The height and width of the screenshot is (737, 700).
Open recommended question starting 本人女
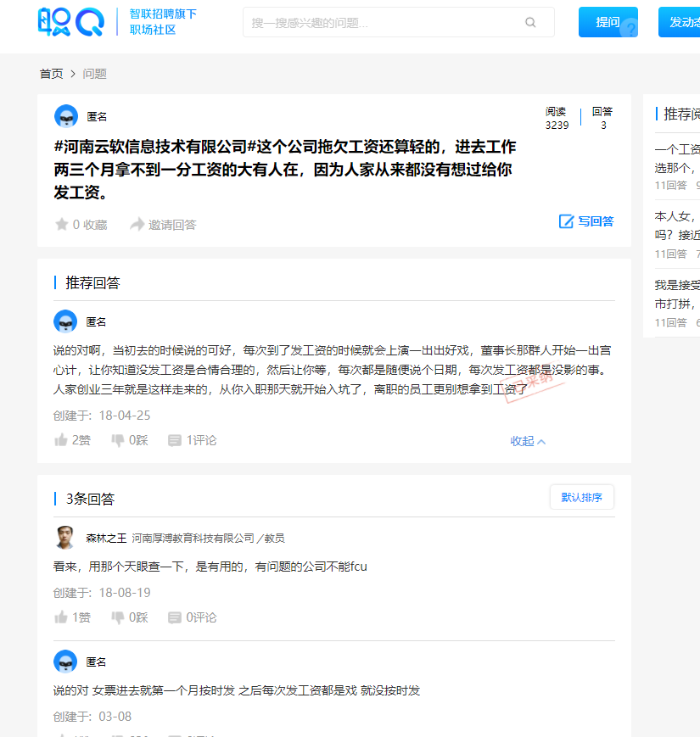pos(677,225)
